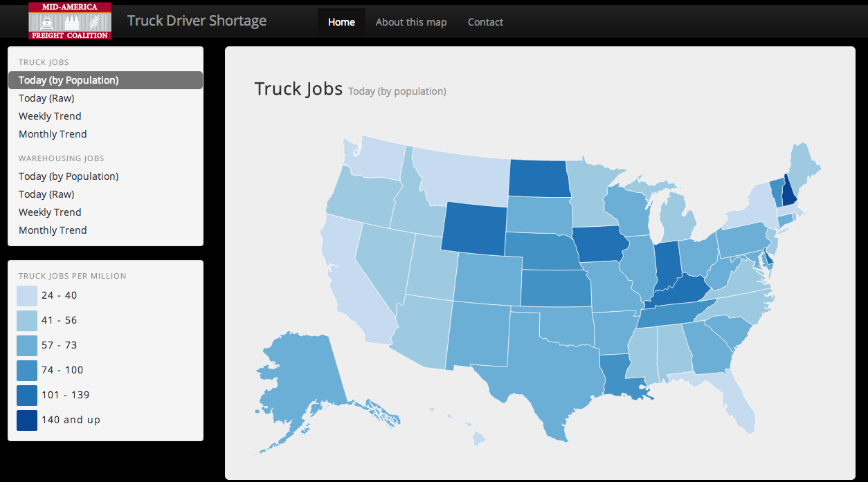The height and width of the screenshot is (482, 868).
Task: Go to the Contact page
Action: [x=485, y=22]
